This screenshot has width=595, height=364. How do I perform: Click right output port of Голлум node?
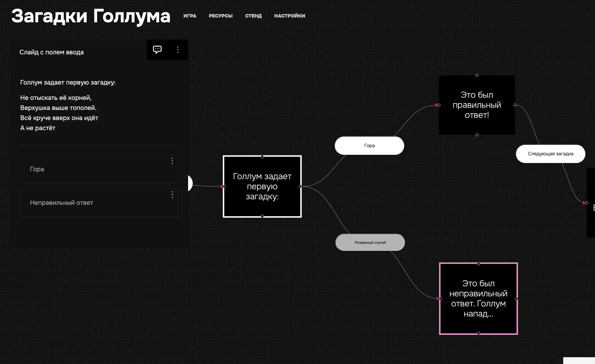(300, 186)
